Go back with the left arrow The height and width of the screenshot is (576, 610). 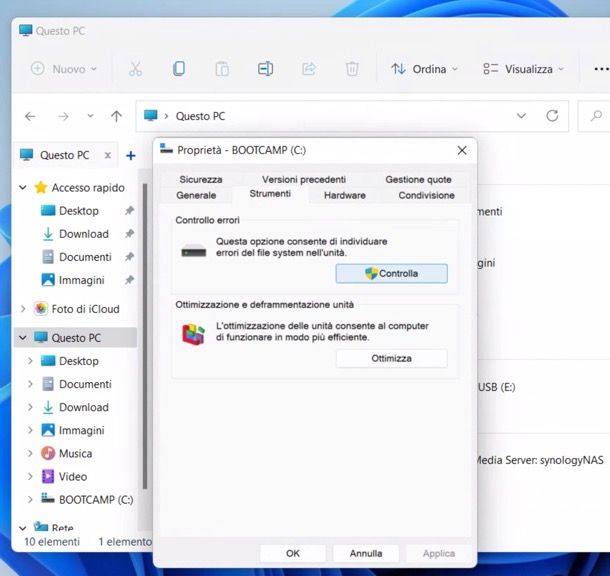pos(30,116)
